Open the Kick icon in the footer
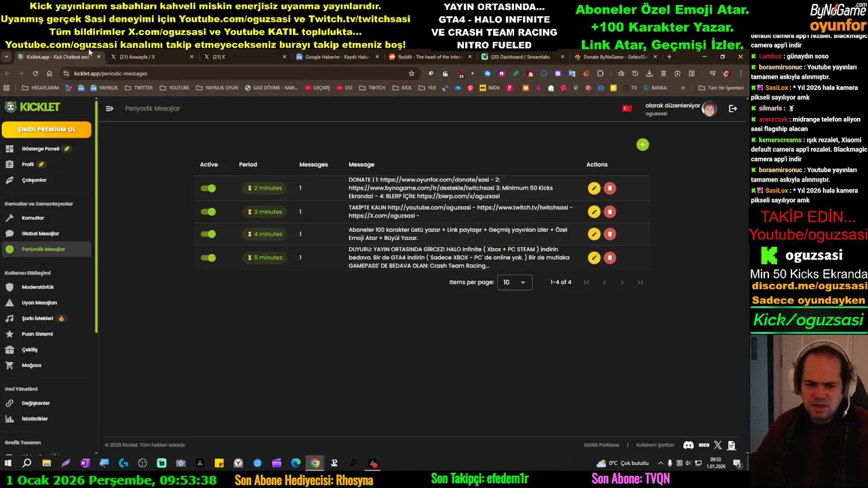The height and width of the screenshot is (488, 868). coord(704,445)
